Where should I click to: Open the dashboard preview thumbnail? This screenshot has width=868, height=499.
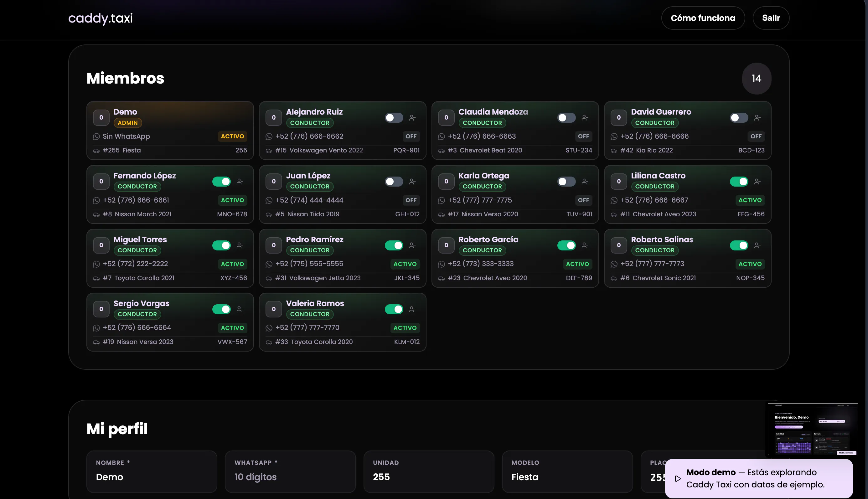pos(813,429)
